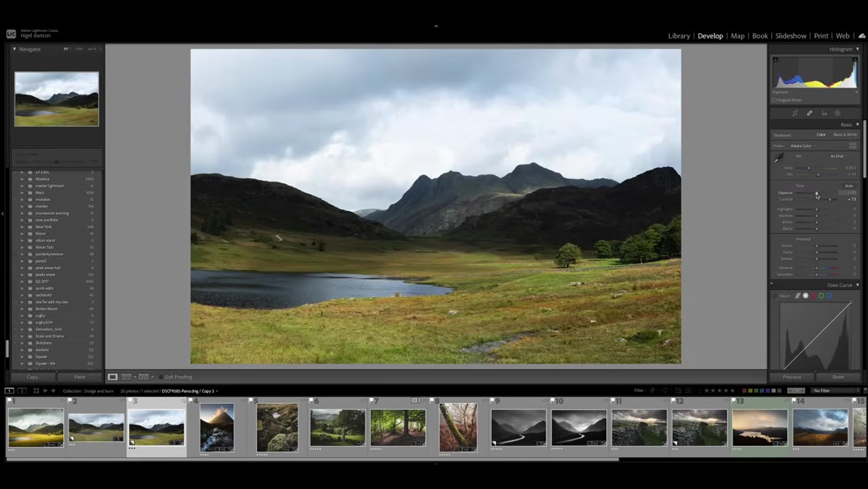Image resolution: width=868 pixels, height=489 pixels.
Task: Select main window display button 1
Action: coord(10,391)
